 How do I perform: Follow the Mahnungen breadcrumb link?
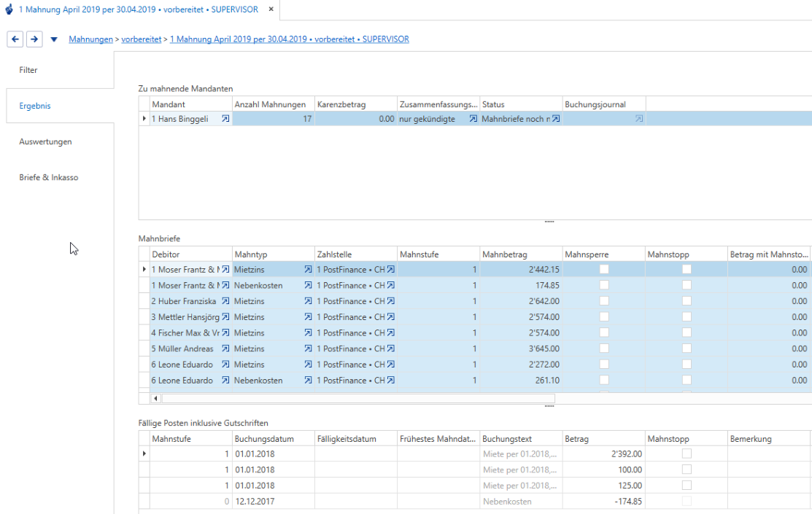(x=90, y=39)
